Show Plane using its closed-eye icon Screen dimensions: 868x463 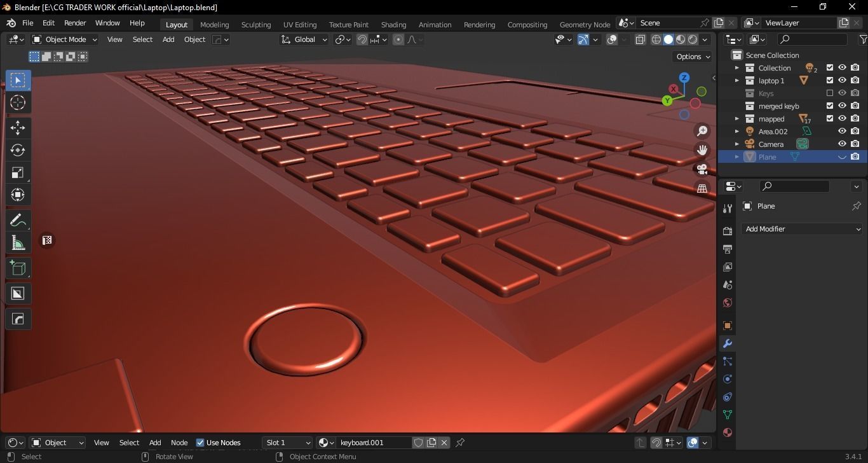[842, 156]
